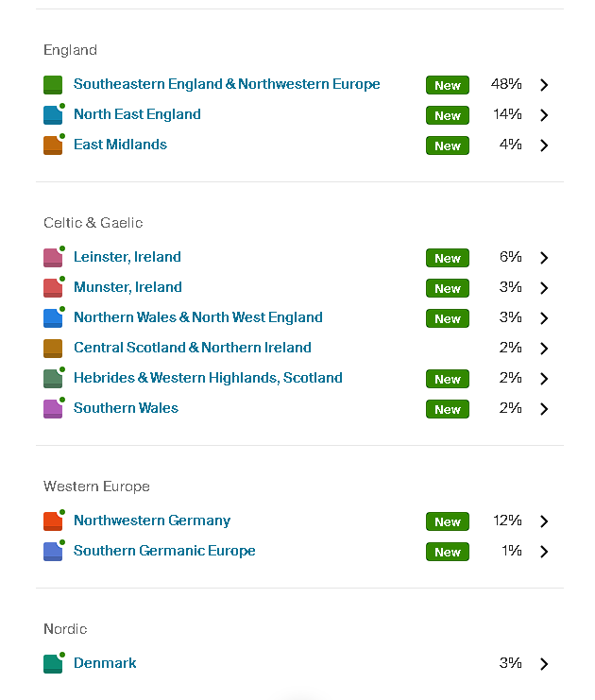The width and height of the screenshot is (595, 700).
Task: Open Northern Wales & North West England link
Action: tap(197, 317)
